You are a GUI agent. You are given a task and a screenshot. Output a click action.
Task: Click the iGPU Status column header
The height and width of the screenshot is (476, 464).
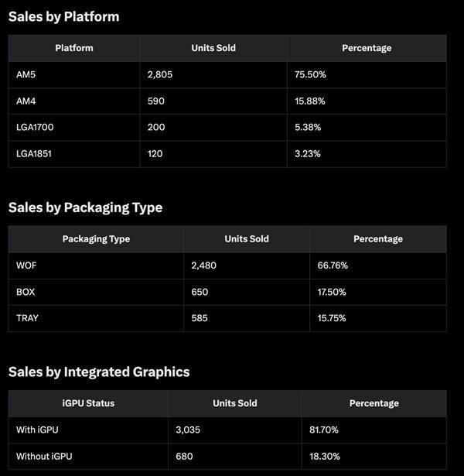point(88,403)
